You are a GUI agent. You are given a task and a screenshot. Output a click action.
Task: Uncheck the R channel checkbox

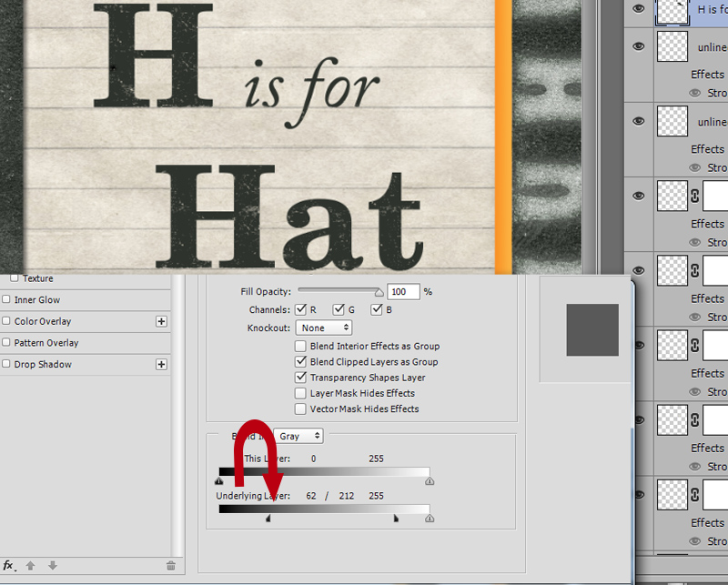[x=301, y=309]
